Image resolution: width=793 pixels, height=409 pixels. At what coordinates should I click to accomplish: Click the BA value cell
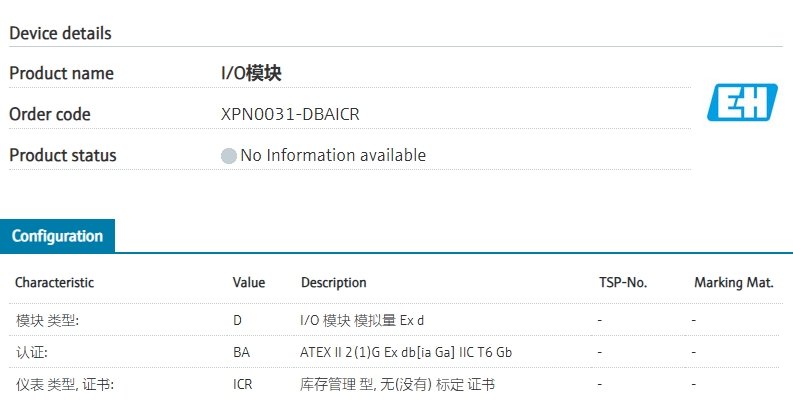(241, 352)
